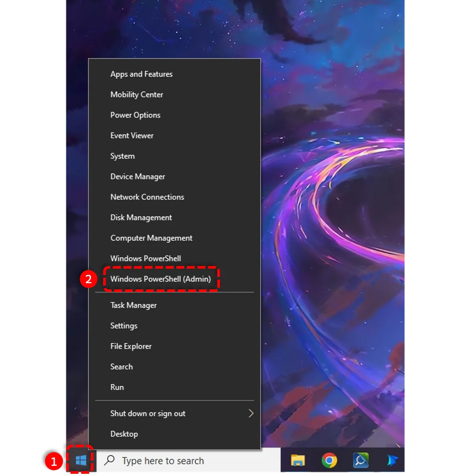Open the magnifier app icon in taskbar
Image resolution: width=472 pixels, height=476 pixels.
(361, 460)
